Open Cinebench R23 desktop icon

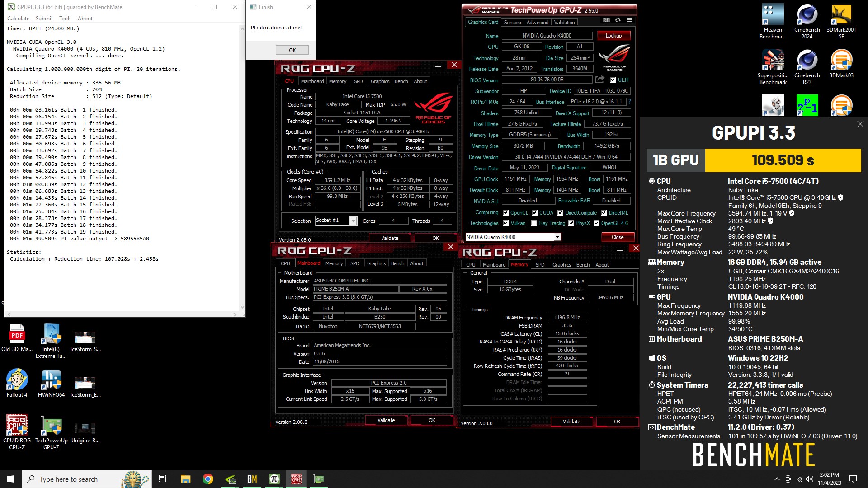pyautogui.click(x=807, y=67)
